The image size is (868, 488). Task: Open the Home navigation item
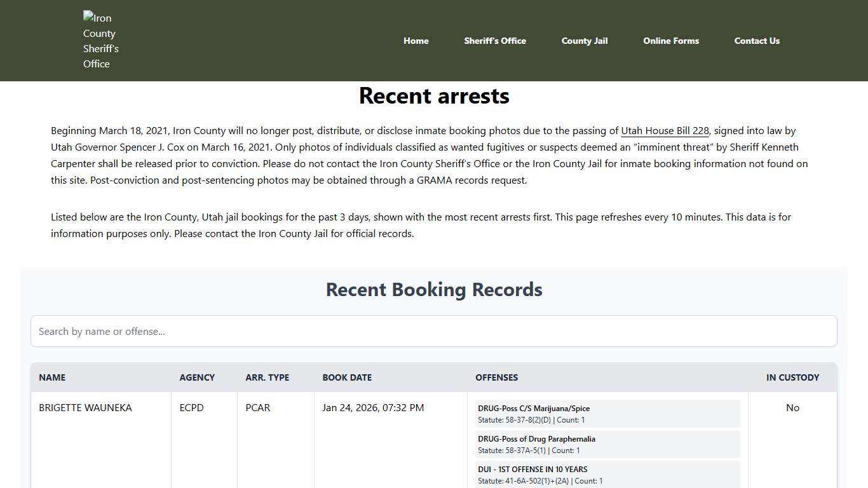[x=416, y=41]
